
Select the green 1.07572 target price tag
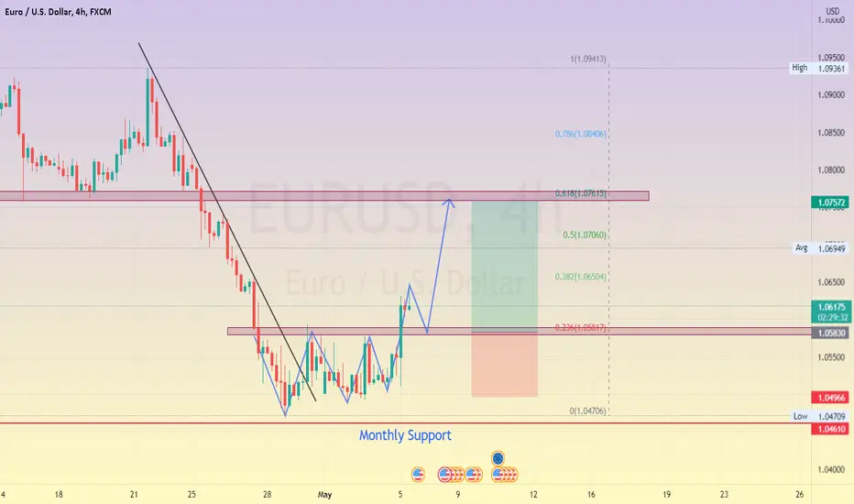tap(830, 203)
